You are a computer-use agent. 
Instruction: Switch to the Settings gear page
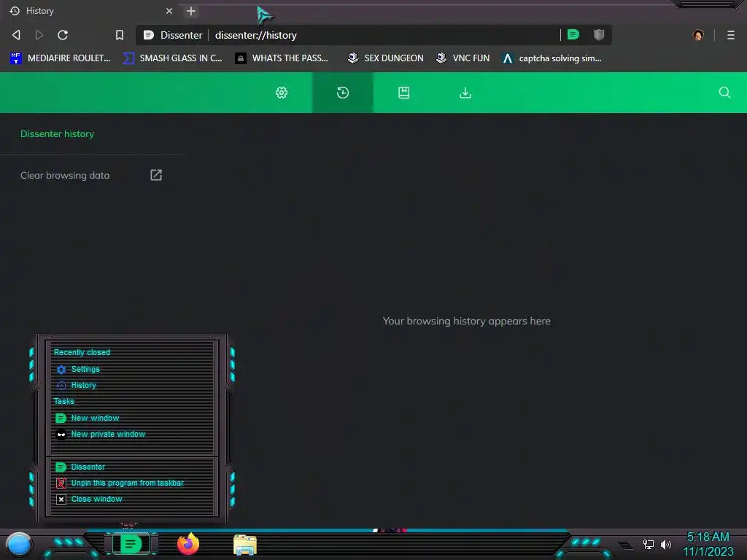(x=282, y=93)
